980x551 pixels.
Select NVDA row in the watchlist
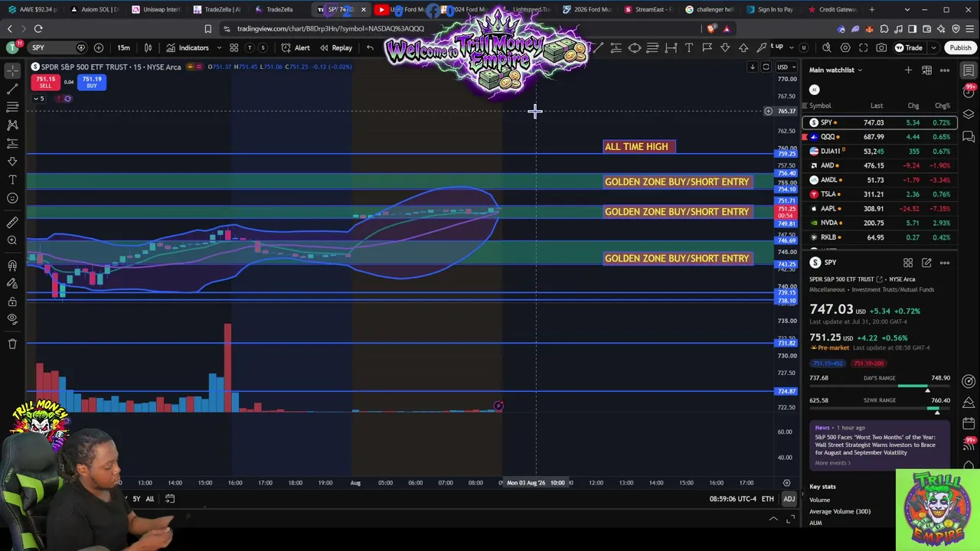point(880,223)
